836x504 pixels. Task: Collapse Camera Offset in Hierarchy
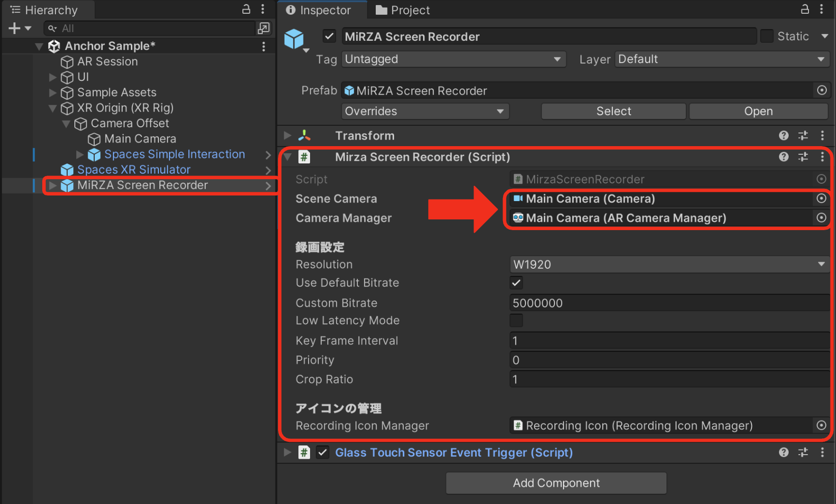(x=66, y=124)
